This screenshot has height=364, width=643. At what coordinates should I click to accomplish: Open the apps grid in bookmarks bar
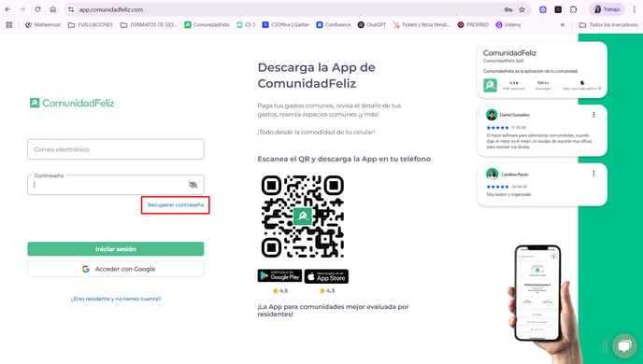coord(9,24)
